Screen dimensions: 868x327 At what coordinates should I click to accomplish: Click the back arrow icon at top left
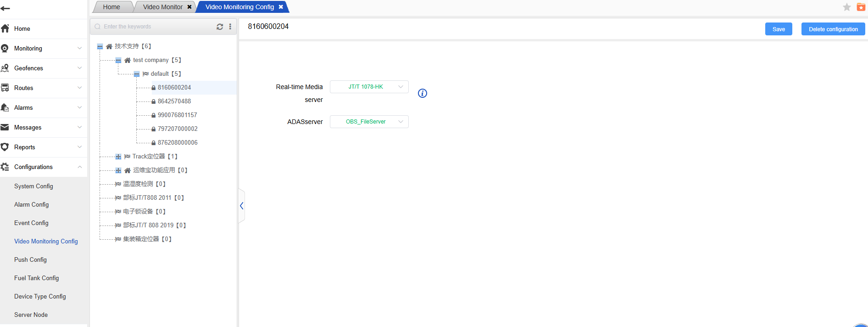pyautogui.click(x=6, y=8)
